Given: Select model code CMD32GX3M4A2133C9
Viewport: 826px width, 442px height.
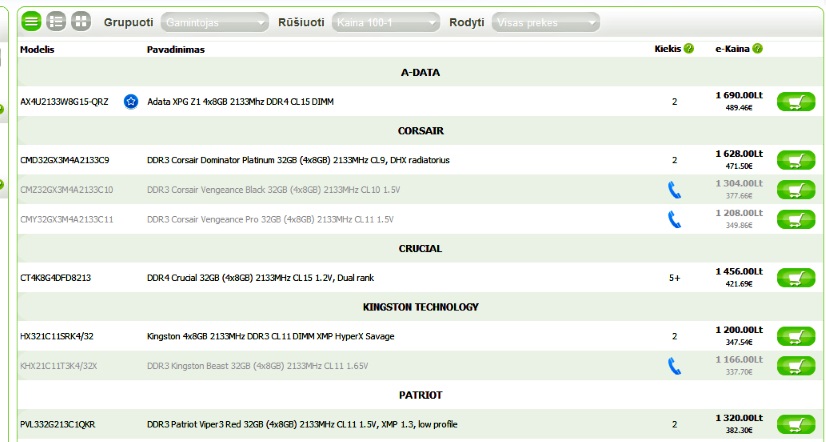Looking at the screenshot, I should tap(65, 160).
